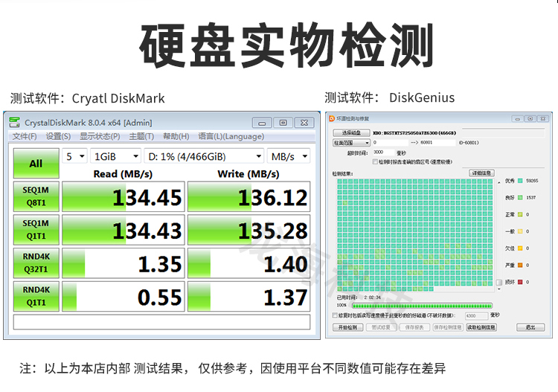Run all benchmarks with the All button
The height and width of the screenshot is (392, 558).
[x=36, y=164]
